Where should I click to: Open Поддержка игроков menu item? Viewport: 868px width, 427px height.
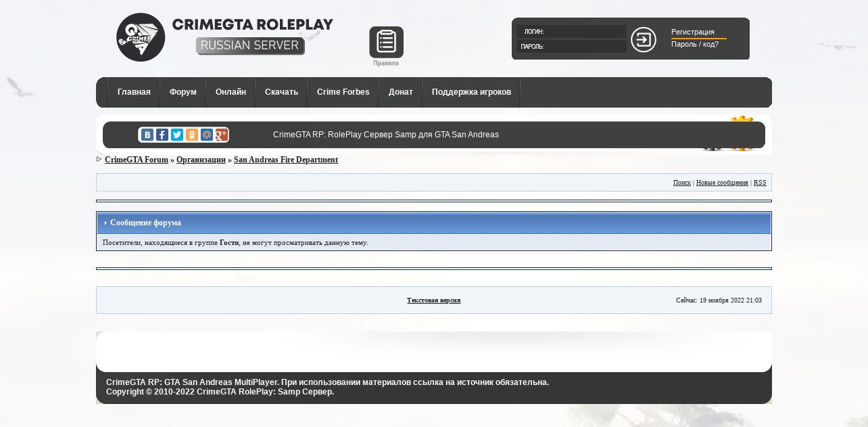(x=472, y=92)
